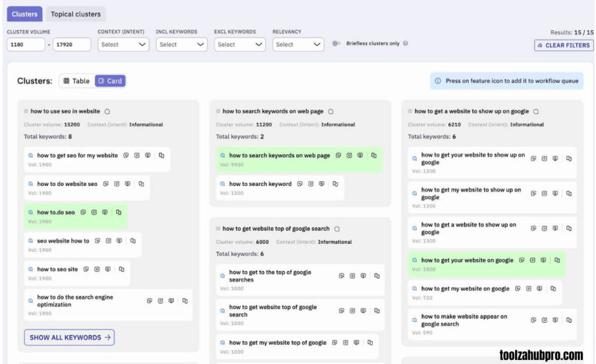Click 'how to make website appear on google search' text

tap(464, 320)
